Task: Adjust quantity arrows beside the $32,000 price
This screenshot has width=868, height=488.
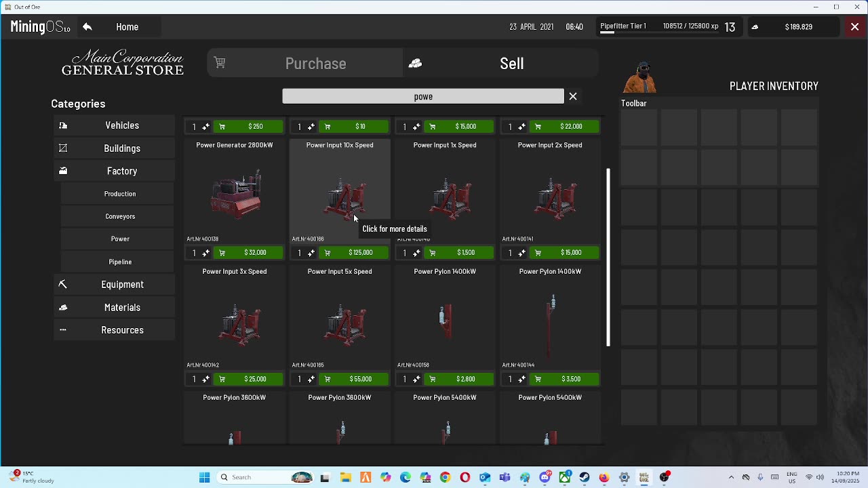Action: [205, 253]
